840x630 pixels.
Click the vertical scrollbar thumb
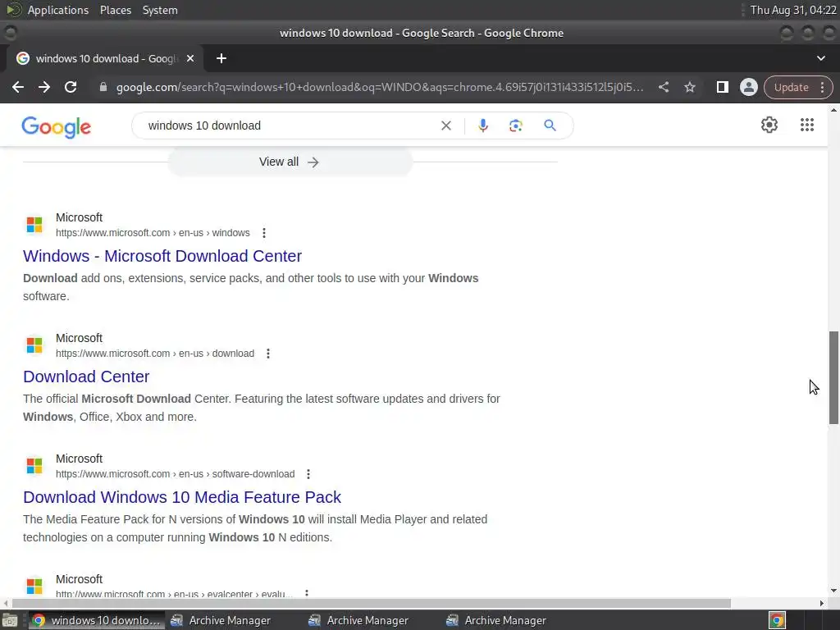(x=833, y=377)
